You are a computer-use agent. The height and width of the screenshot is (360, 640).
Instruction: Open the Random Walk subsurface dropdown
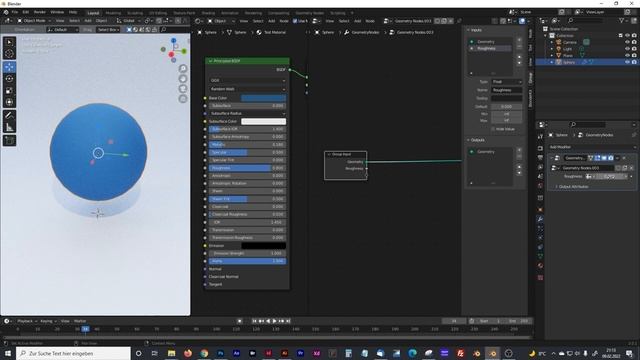pos(247,89)
